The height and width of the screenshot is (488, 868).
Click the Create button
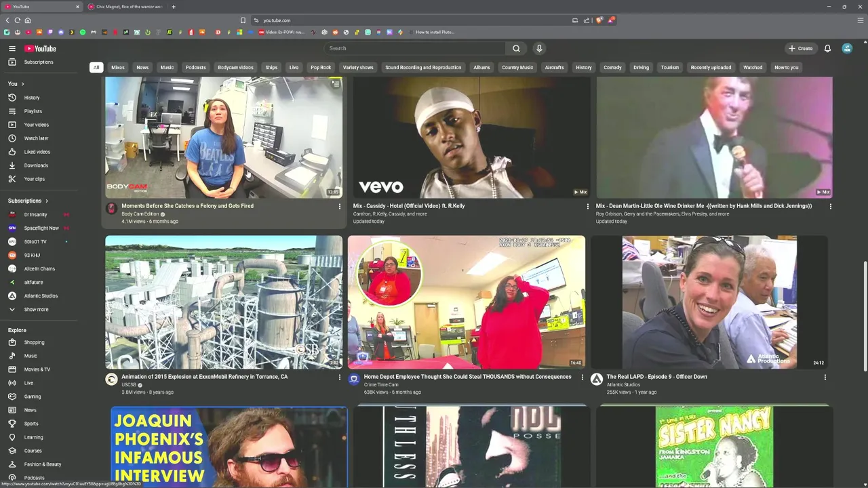pyautogui.click(x=800, y=48)
